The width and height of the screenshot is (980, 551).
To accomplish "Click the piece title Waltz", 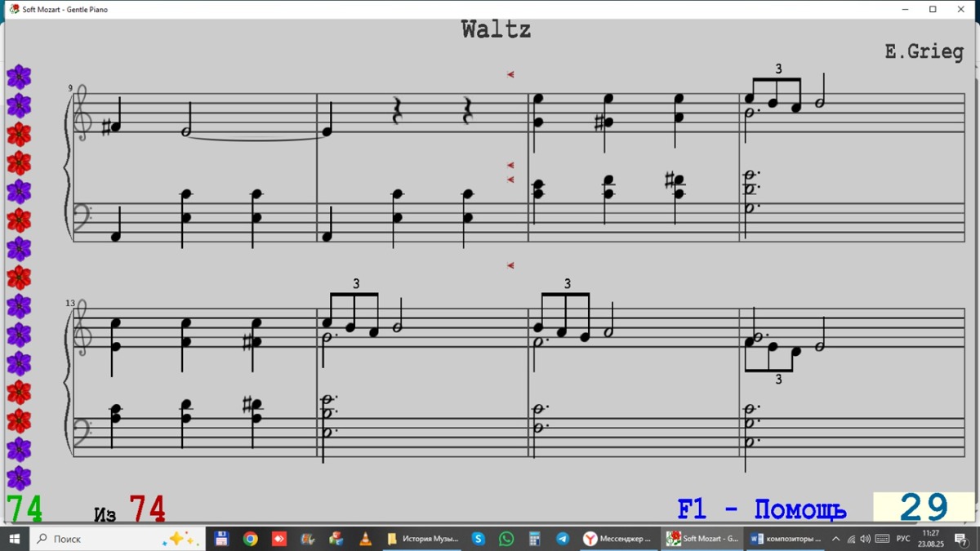I will 497,30.
